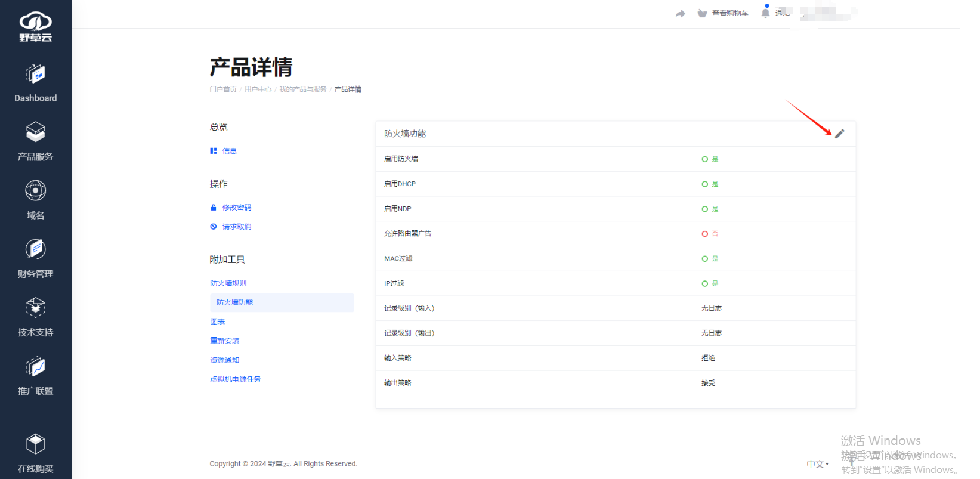The width and height of the screenshot is (980, 479).
Task: Go to 域名 sidebar section
Action: click(x=36, y=200)
